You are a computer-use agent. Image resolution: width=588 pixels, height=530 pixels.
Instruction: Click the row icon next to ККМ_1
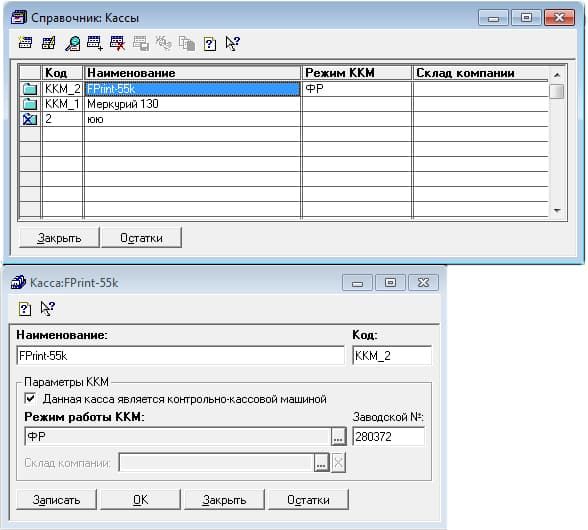pyautogui.click(x=30, y=104)
